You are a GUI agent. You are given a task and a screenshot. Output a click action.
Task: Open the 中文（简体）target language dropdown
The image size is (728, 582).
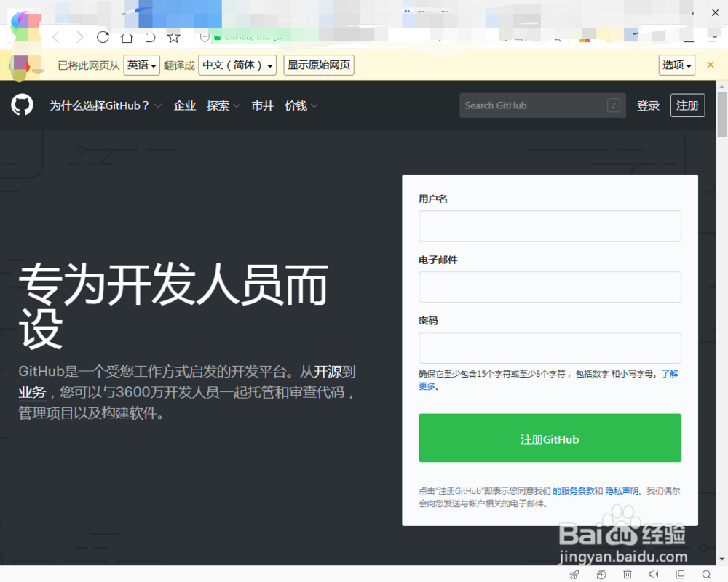[237, 65]
